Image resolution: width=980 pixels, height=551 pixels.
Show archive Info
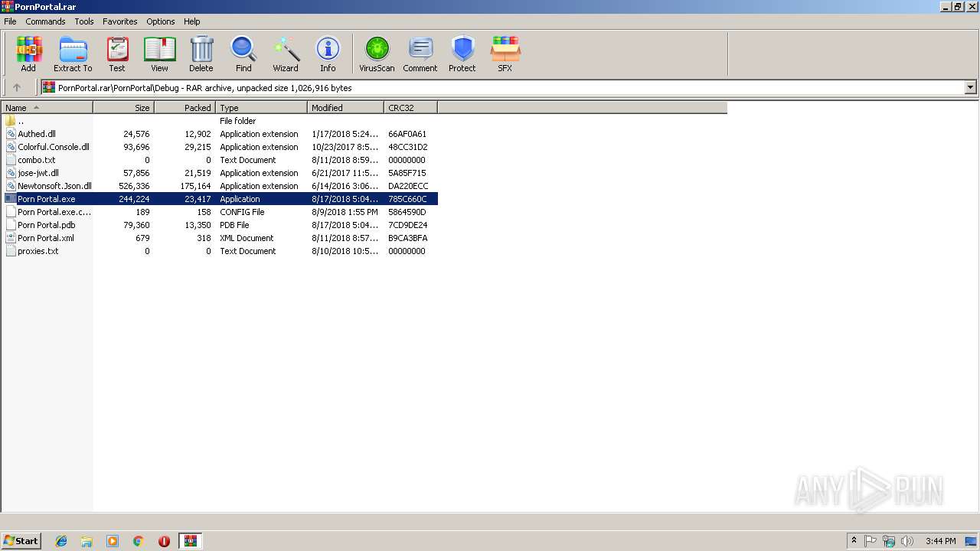[x=328, y=54]
